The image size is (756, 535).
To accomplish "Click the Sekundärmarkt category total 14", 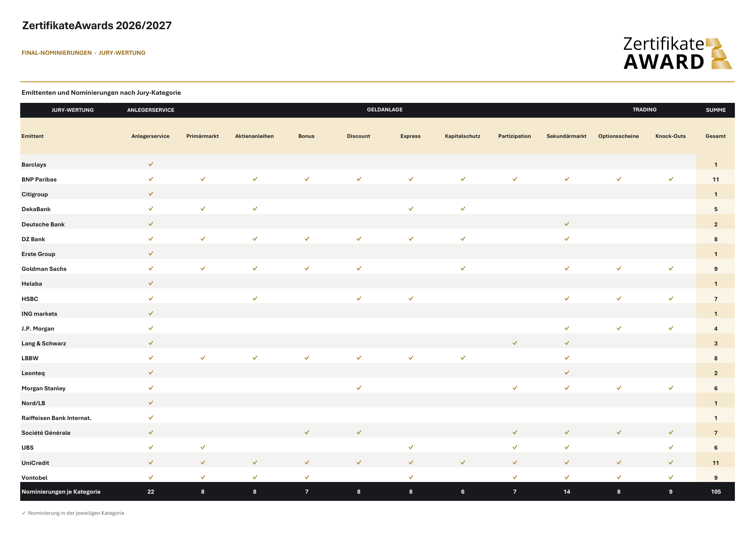I will coord(567,492).
